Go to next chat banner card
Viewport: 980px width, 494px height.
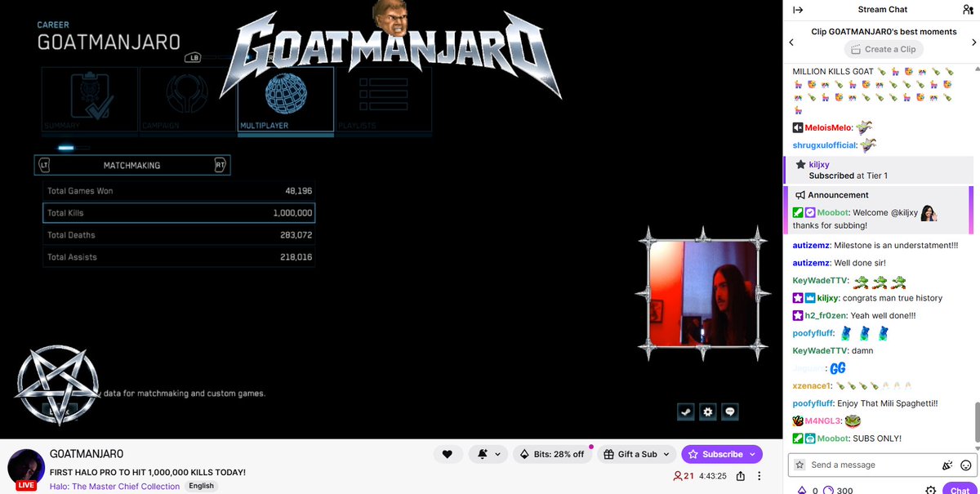click(973, 42)
